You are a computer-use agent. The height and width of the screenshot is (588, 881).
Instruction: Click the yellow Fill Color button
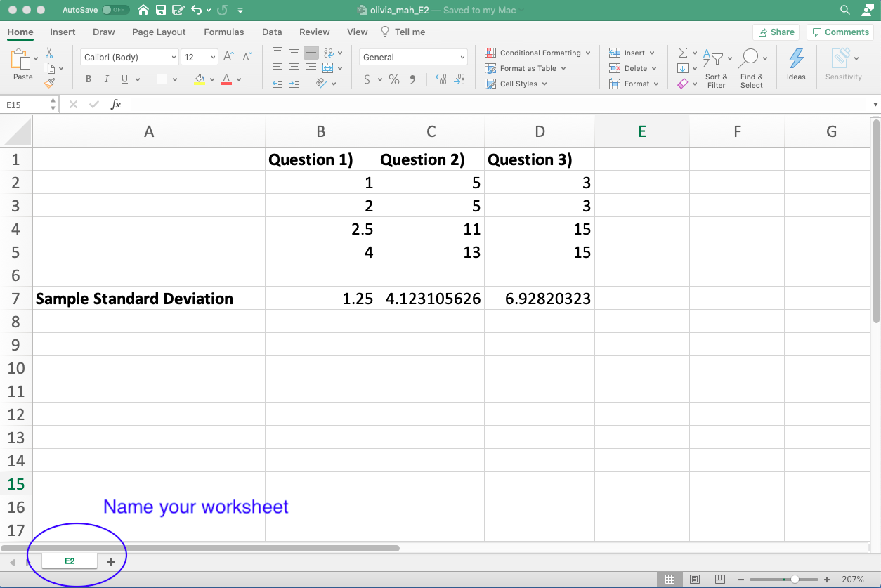(199, 79)
